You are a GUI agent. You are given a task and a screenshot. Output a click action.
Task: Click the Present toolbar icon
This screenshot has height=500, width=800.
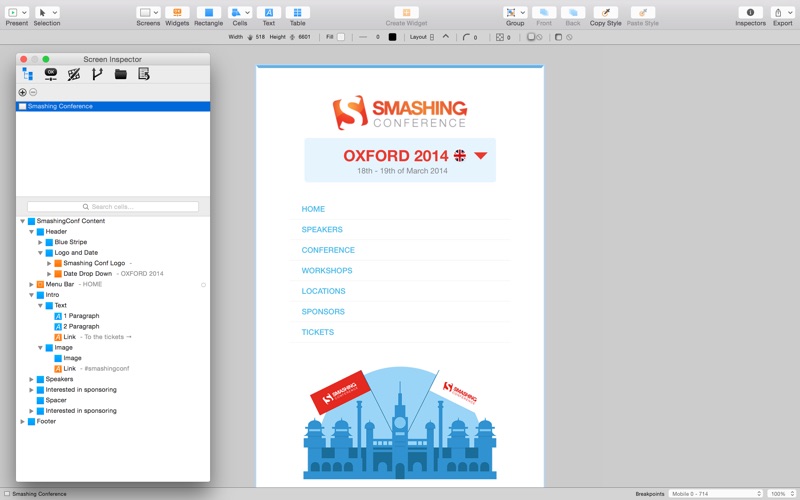(x=13, y=12)
